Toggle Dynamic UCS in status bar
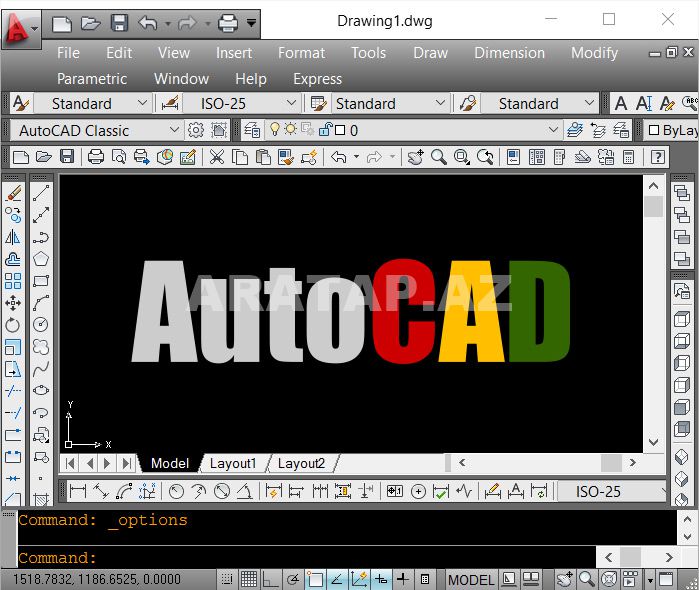The image size is (699, 590). [x=358, y=579]
